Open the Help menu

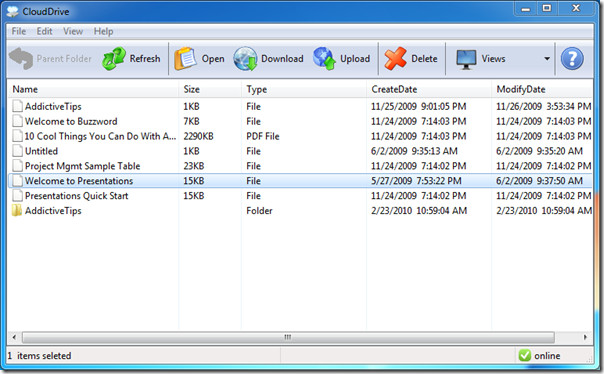(x=103, y=31)
